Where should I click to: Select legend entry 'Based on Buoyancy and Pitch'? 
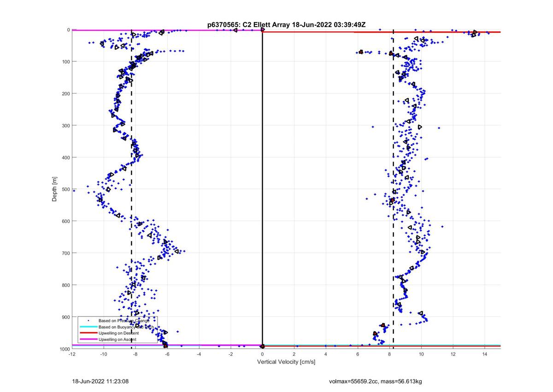tap(126, 327)
